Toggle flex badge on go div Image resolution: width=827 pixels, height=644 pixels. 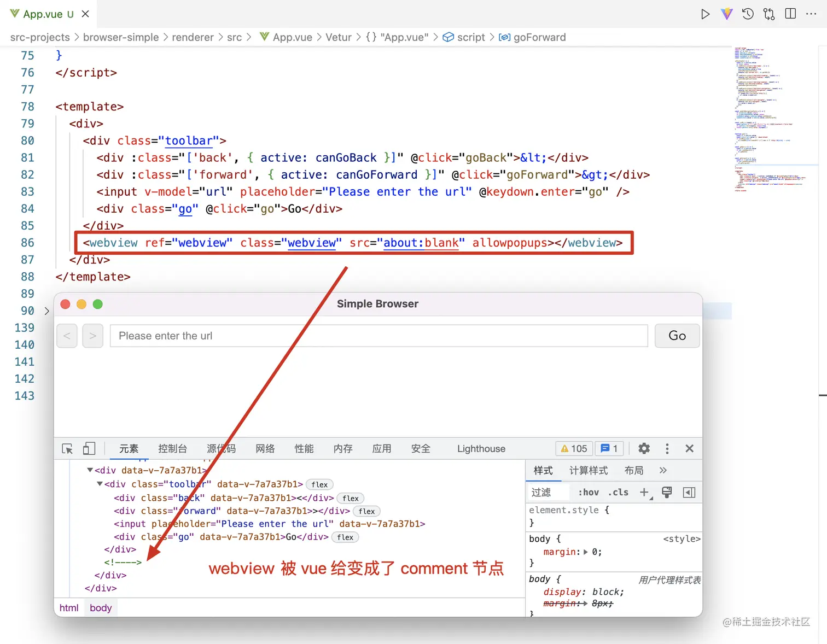(345, 537)
